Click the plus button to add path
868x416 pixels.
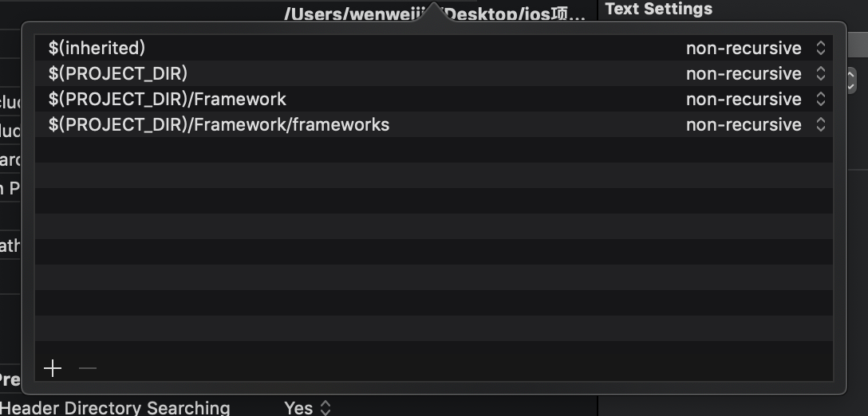(x=53, y=368)
